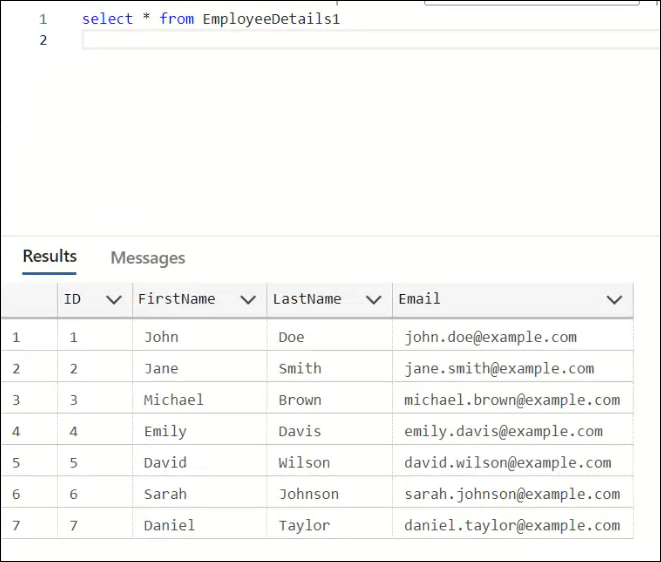Viewport: 661px width, 562px height.
Task: Expand the FirstName column filter chevron
Action: tap(248, 300)
